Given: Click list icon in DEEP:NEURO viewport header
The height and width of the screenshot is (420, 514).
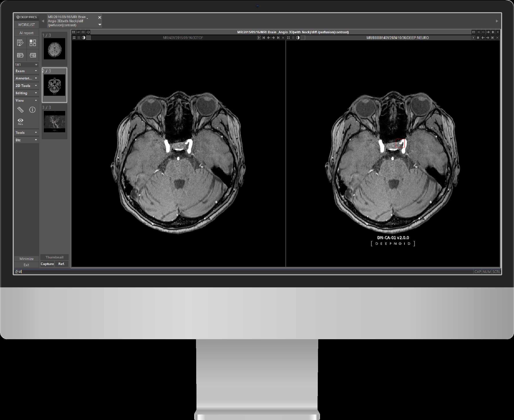Looking at the screenshot, I should (x=293, y=38).
